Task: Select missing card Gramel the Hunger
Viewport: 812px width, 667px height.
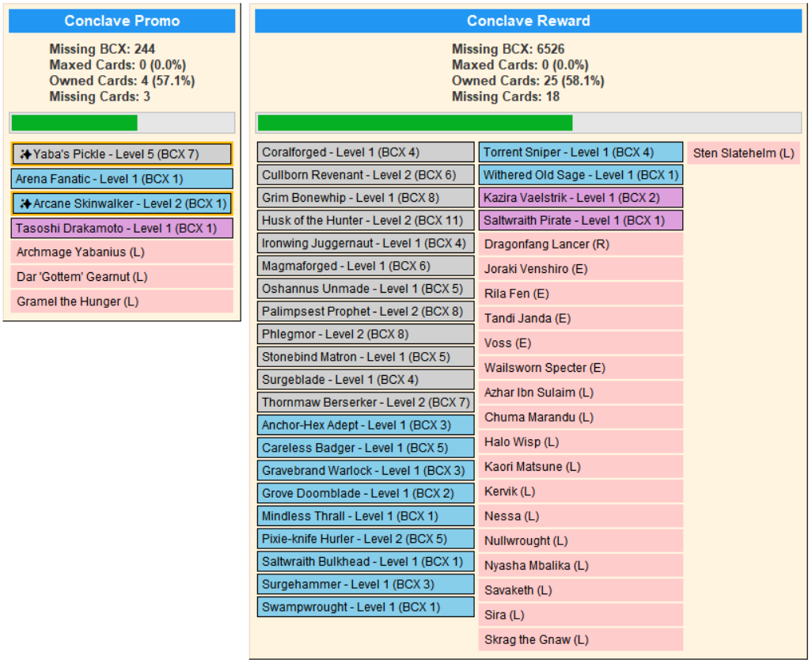Action: click(122, 301)
